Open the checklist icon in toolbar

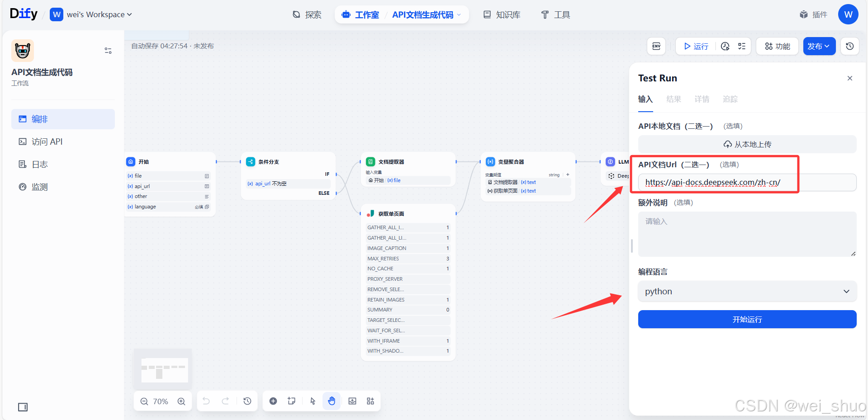[x=742, y=46]
